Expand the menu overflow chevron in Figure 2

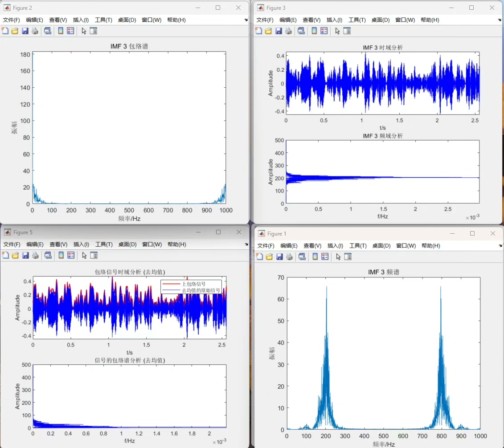246,20
